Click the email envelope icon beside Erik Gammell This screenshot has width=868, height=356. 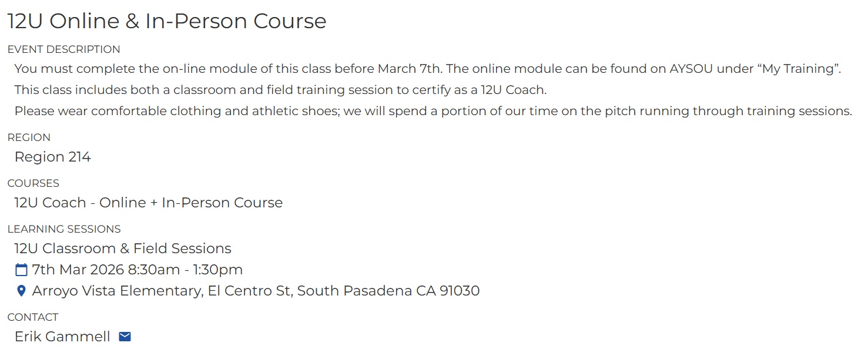125,337
